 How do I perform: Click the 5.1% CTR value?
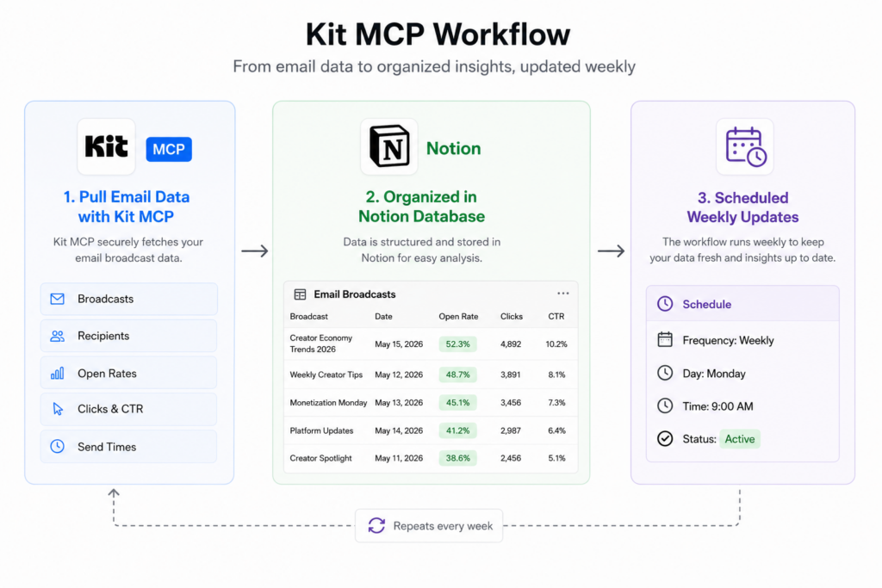(557, 458)
